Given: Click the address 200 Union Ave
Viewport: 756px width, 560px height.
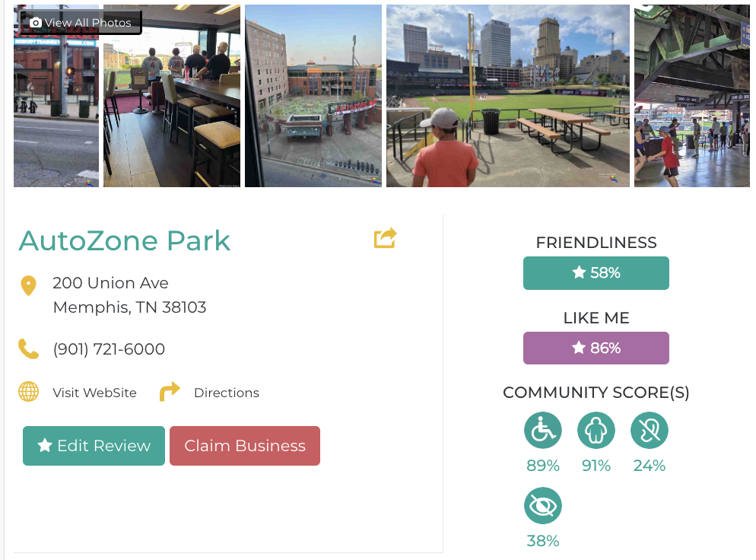Looking at the screenshot, I should [110, 282].
